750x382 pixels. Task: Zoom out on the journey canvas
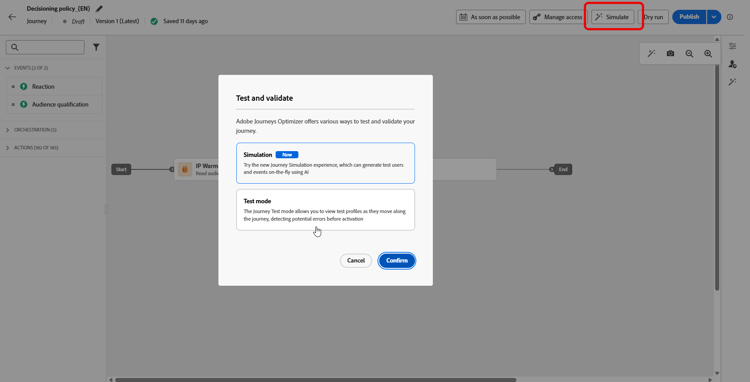click(x=689, y=54)
